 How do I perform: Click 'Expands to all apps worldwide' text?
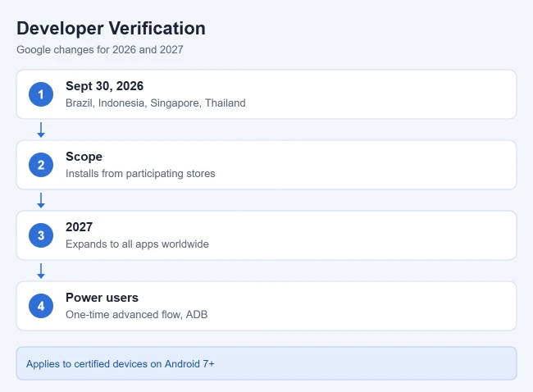pos(137,244)
